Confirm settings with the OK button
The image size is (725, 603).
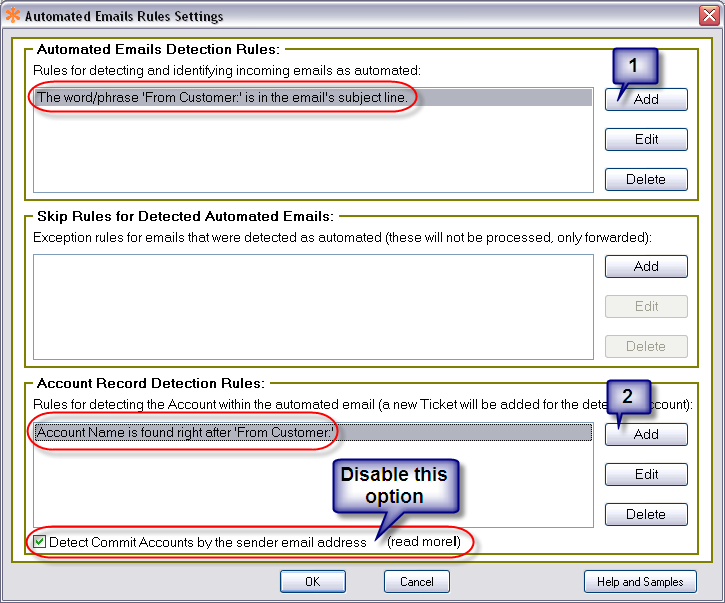[312, 581]
